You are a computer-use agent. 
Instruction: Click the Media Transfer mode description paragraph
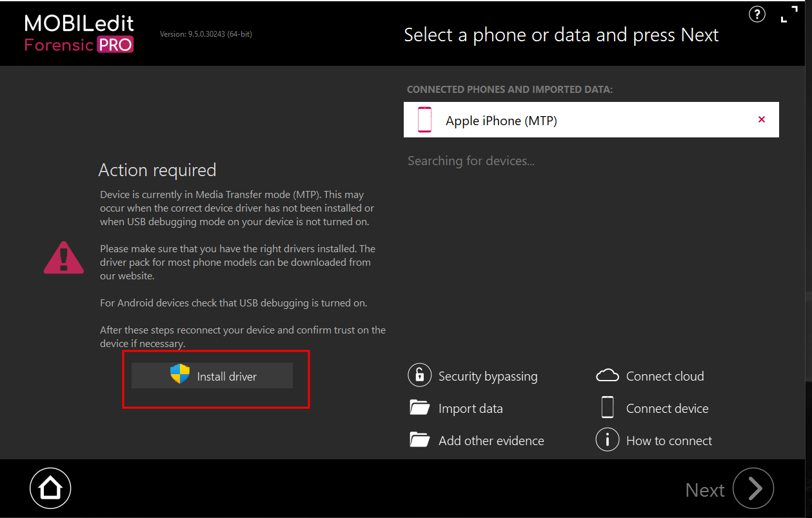point(237,208)
